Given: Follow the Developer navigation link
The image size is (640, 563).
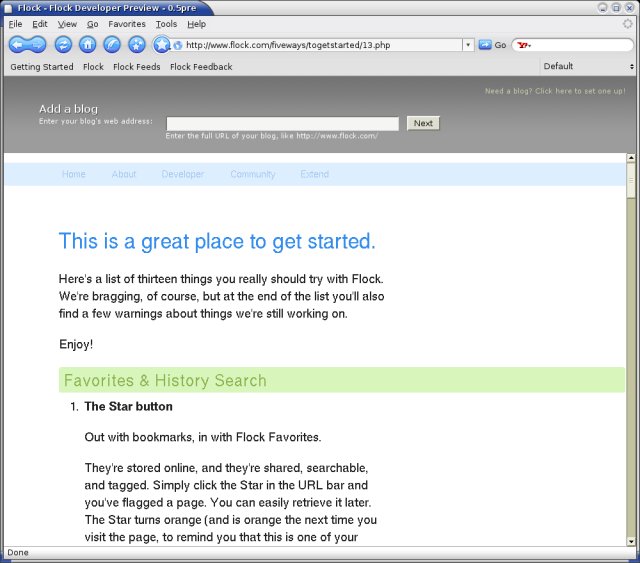Looking at the screenshot, I should 183,174.
